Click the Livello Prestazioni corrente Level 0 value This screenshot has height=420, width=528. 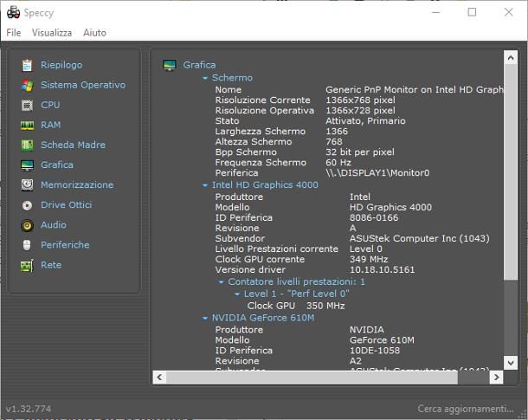point(365,249)
